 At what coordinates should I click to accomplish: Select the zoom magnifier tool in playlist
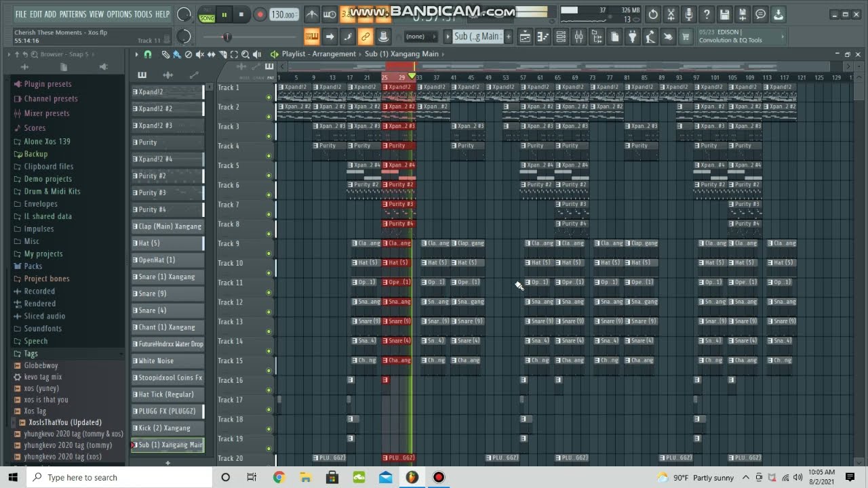[x=245, y=54]
